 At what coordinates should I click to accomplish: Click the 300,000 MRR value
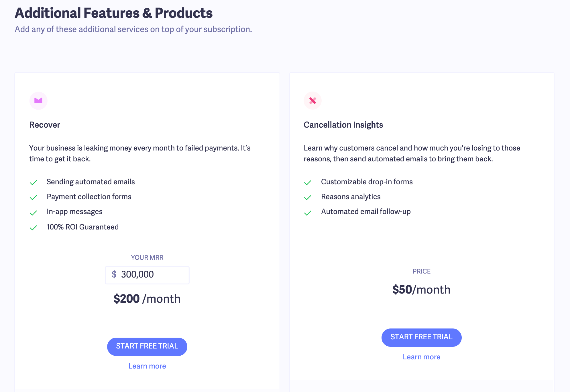pos(137,275)
